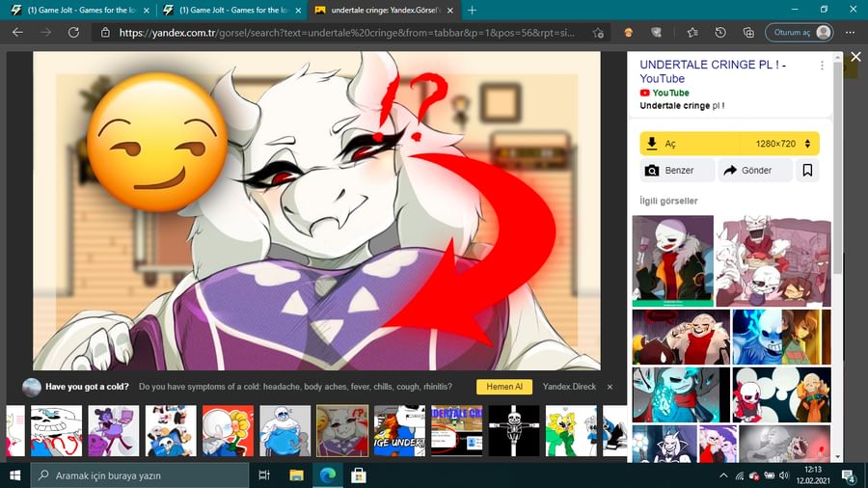The height and width of the screenshot is (488, 868).
Task: Open the laughing Sans 'cringe' thumbnail in strip
Action: [56, 430]
